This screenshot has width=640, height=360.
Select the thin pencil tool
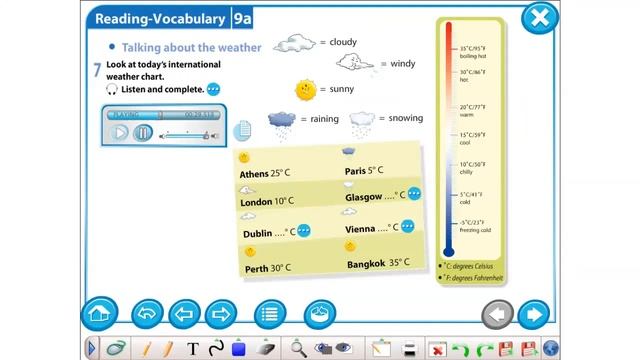click(147, 349)
